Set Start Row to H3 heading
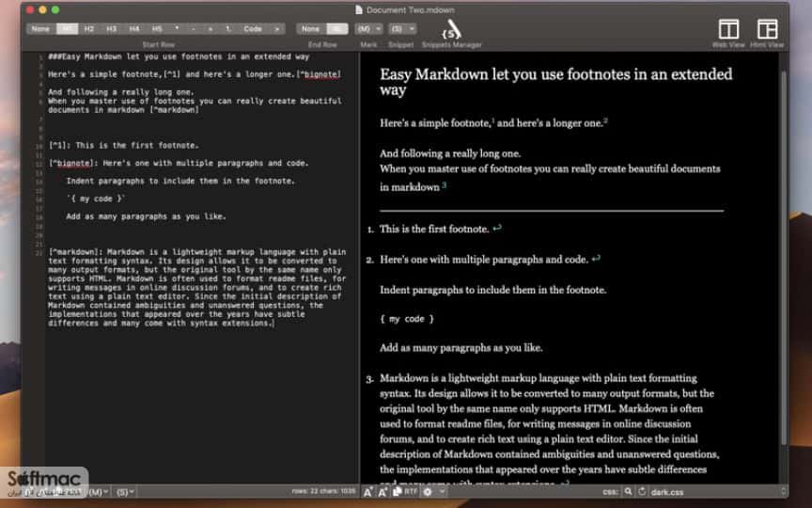 coord(111,29)
